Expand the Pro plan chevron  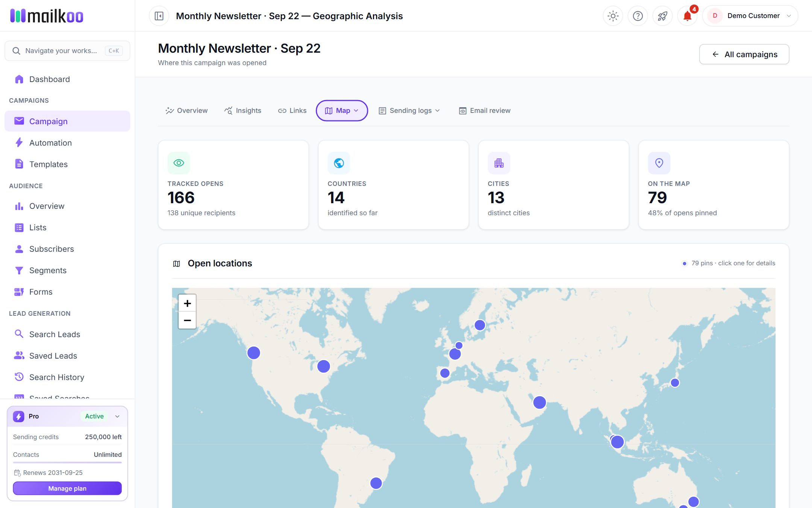point(117,416)
